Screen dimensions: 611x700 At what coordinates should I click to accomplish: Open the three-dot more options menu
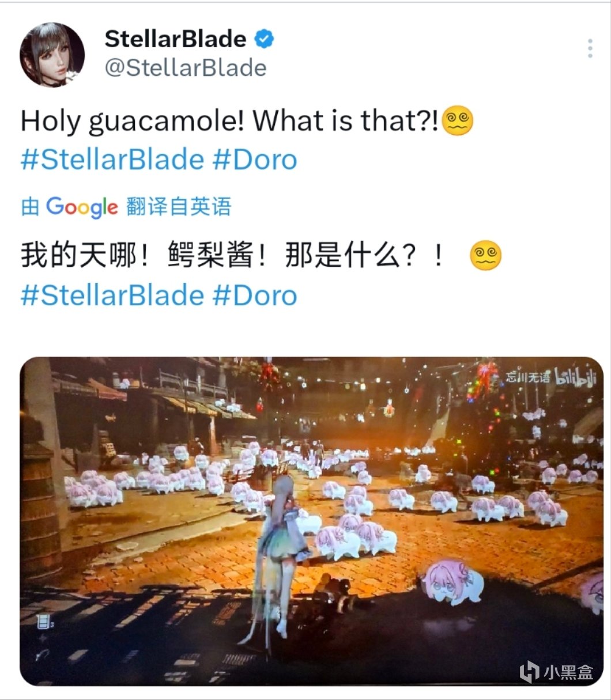(590, 48)
